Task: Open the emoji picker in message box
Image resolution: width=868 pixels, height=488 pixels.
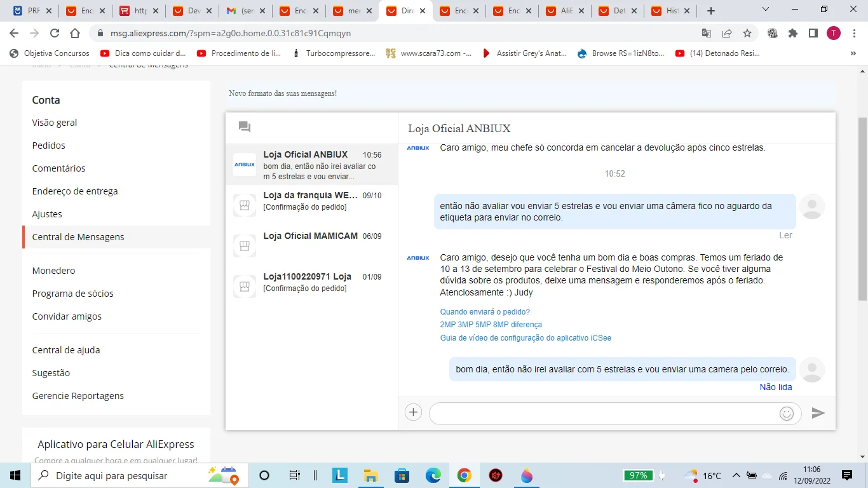Action: coord(787,414)
